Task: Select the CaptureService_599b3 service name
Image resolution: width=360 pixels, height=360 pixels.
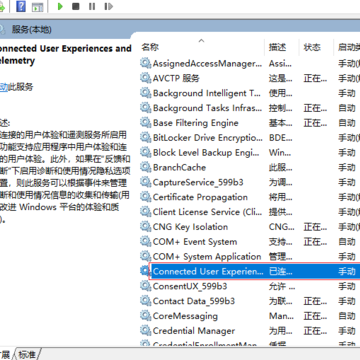Action: [x=198, y=182]
